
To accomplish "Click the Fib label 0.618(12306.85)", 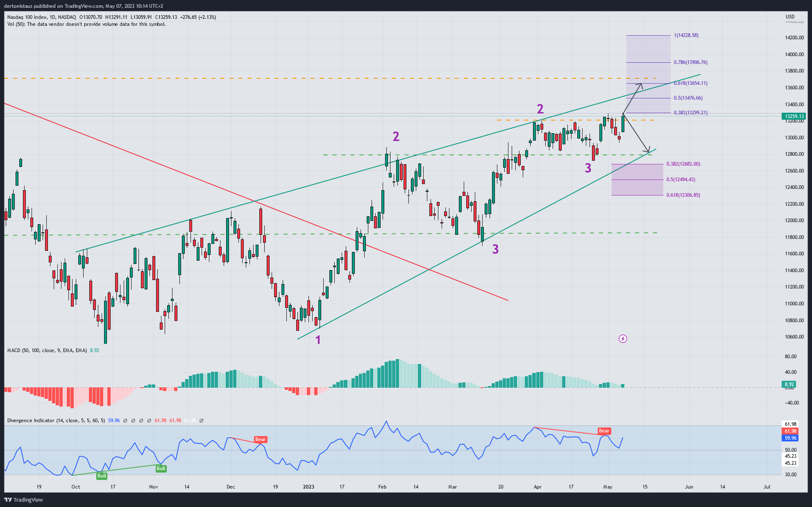I will (683, 195).
